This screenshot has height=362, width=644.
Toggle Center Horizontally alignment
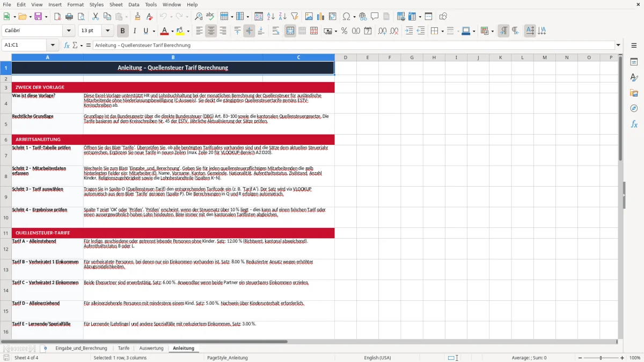tap(211, 31)
